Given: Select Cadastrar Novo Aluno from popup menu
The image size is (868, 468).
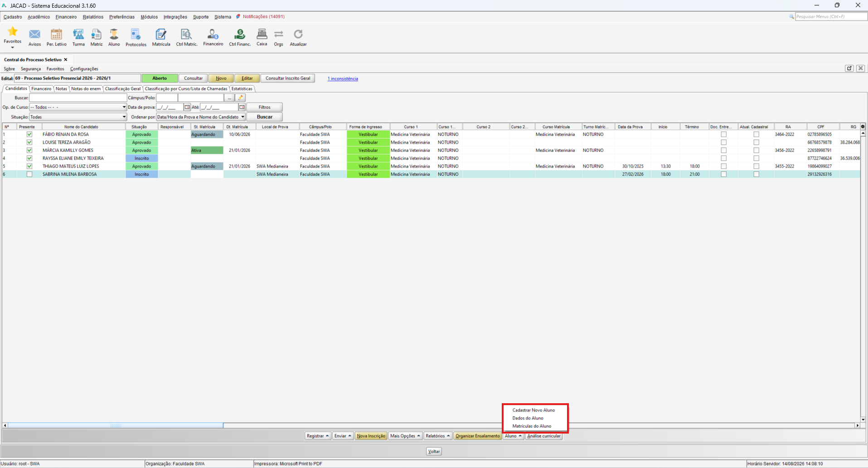Looking at the screenshot, I should [x=533, y=410].
